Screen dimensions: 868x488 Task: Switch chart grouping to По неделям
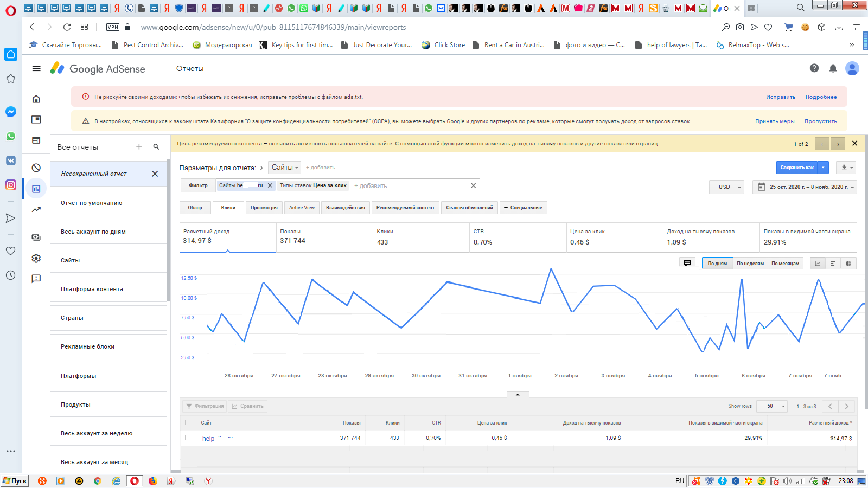[750, 264]
